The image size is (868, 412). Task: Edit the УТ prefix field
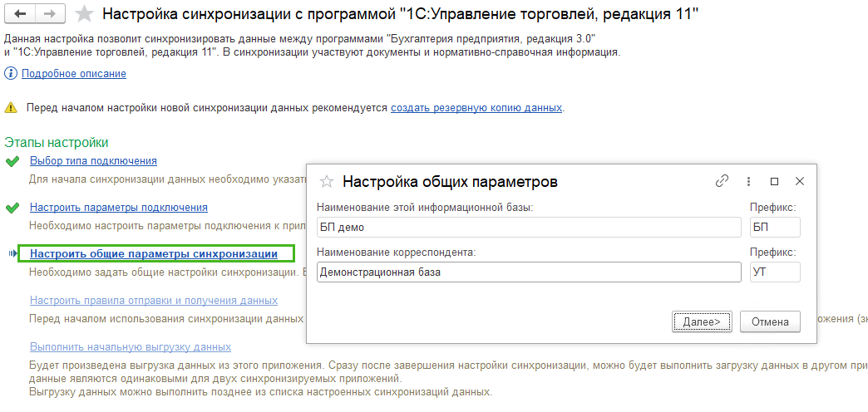coord(775,272)
